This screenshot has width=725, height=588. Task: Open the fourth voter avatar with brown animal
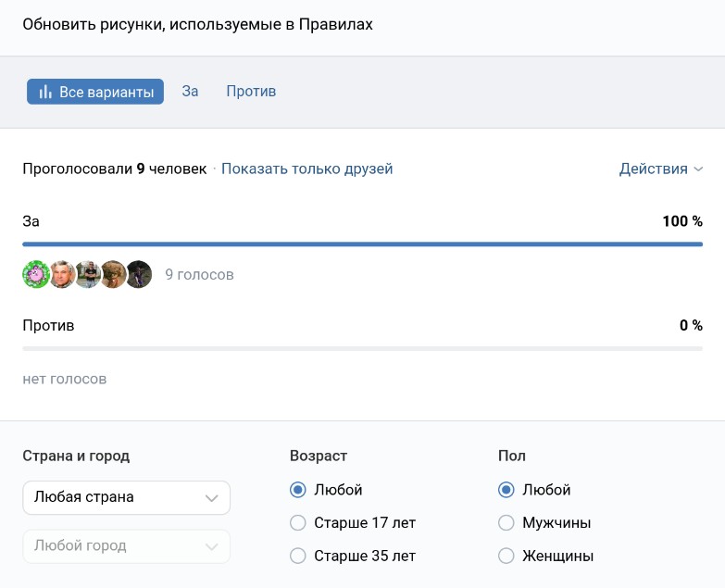click(113, 275)
